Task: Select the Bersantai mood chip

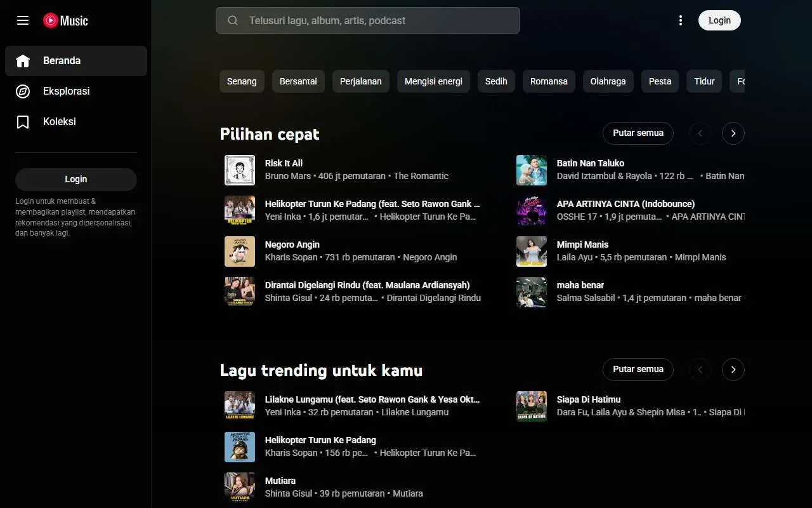Action: tap(298, 81)
